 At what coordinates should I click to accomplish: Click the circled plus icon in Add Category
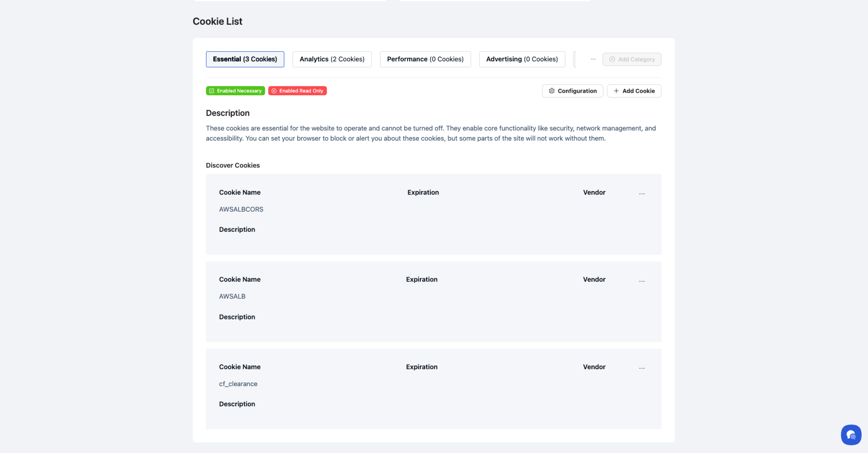pyautogui.click(x=612, y=59)
